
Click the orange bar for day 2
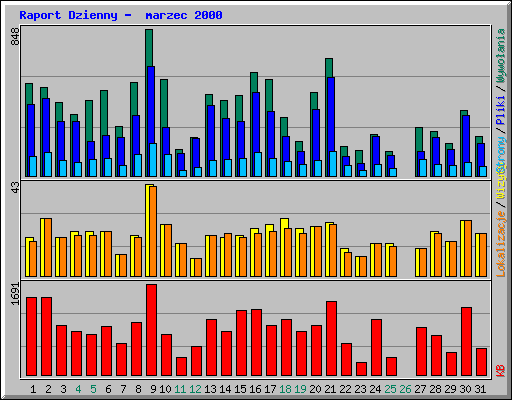pyautogui.click(x=48, y=248)
